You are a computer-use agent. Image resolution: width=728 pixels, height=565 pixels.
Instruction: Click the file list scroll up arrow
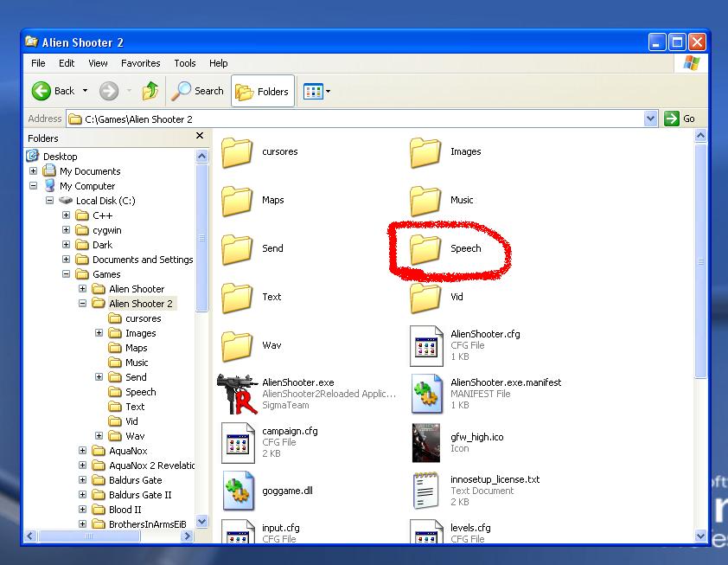pos(701,136)
